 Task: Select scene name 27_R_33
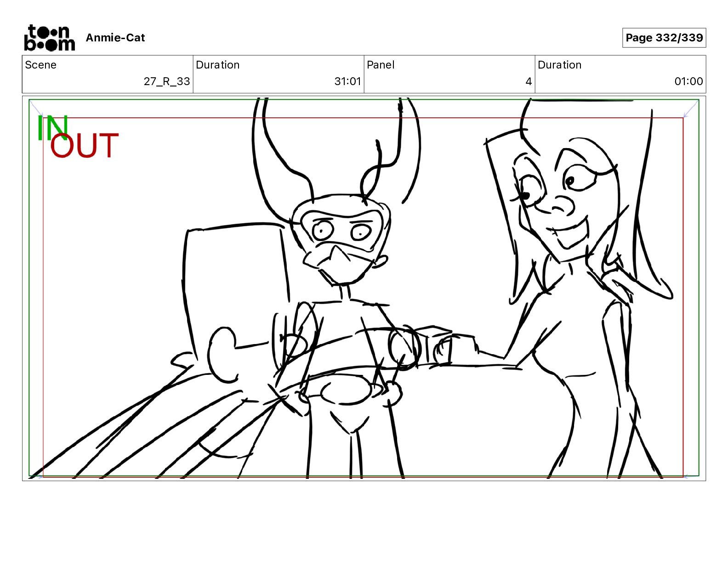(167, 81)
